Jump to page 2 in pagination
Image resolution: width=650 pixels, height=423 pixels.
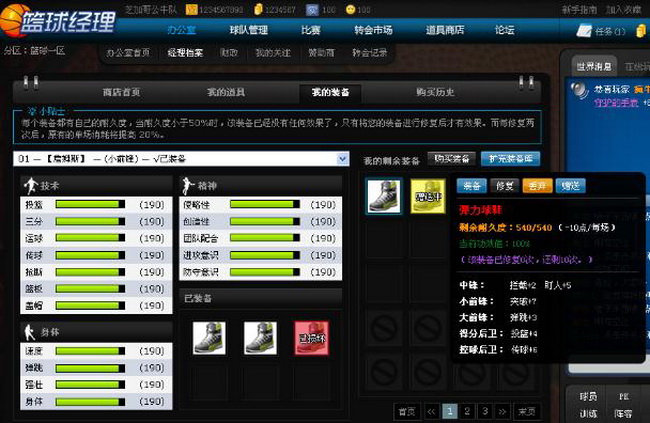[x=468, y=410]
